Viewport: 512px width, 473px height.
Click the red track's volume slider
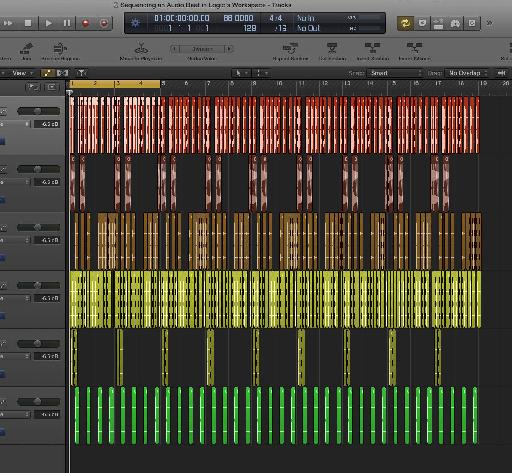coord(38,111)
